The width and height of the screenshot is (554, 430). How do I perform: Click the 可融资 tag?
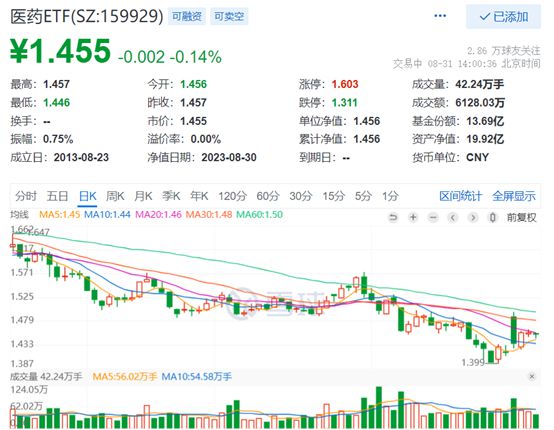187,16
